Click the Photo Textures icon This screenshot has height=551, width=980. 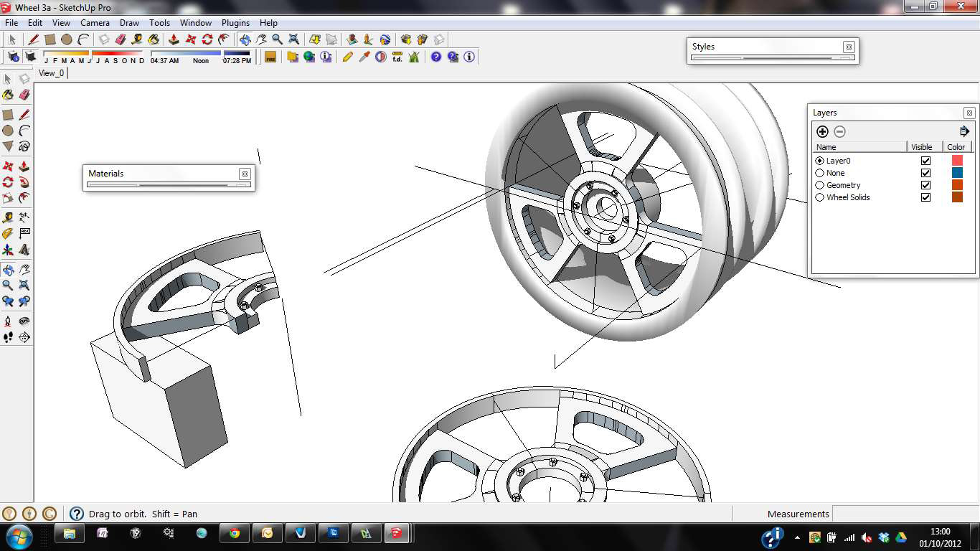click(367, 39)
